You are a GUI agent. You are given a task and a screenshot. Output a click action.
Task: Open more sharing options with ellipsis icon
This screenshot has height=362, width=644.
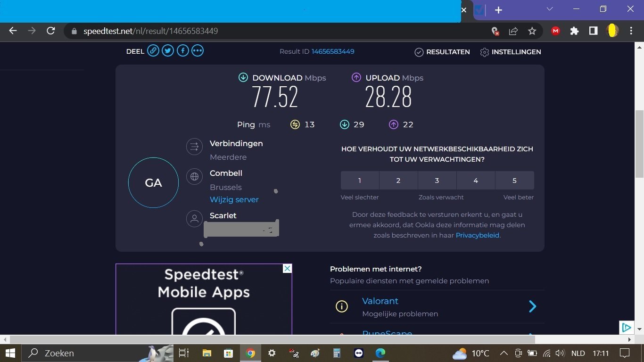click(x=198, y=51)
